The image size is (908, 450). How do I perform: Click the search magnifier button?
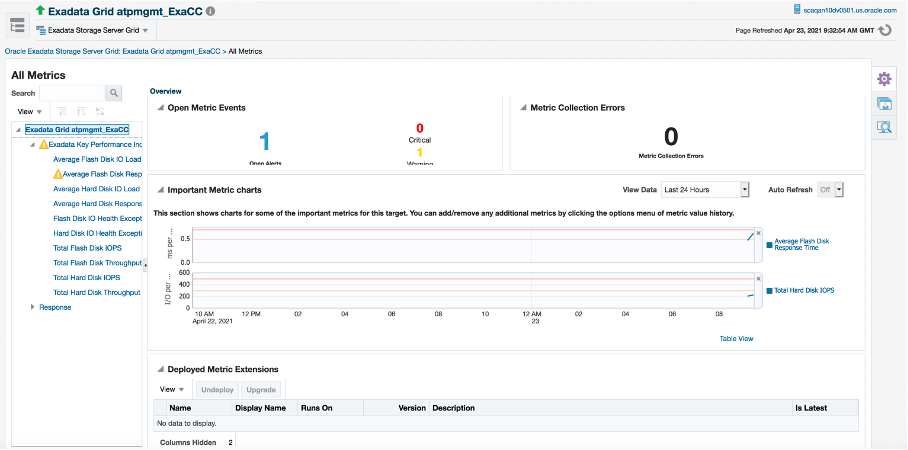tap(114, 93)
